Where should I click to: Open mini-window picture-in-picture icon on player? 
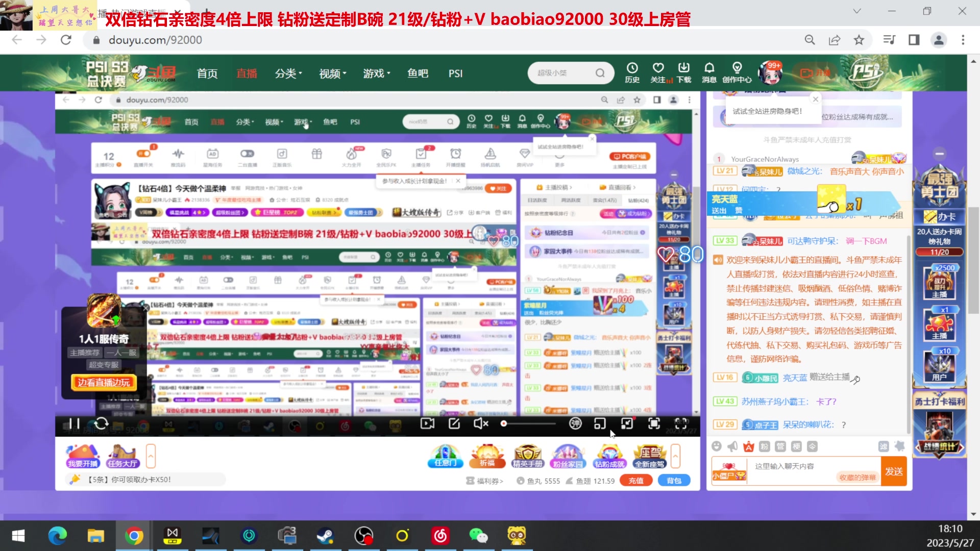pos(600,423)
